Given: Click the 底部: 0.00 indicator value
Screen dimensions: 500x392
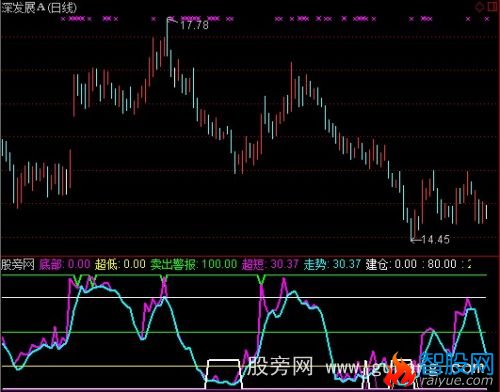Looking at the screenshot, I should tap(65, 264).
